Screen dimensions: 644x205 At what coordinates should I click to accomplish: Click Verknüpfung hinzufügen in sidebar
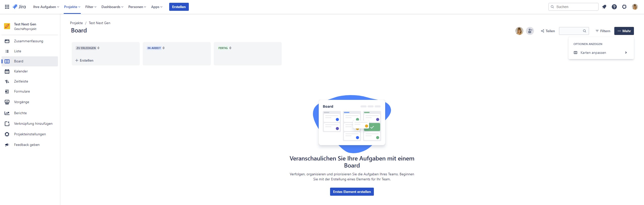(x=30, y=124)
